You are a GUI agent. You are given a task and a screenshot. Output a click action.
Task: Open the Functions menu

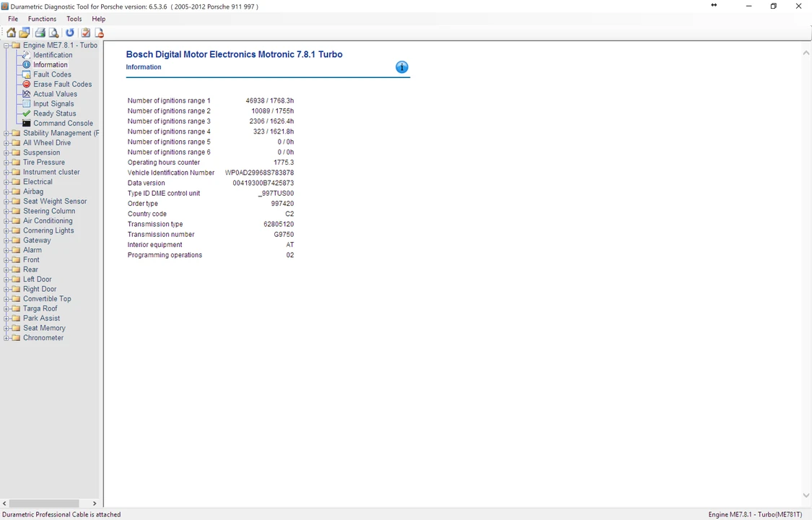pos(42,19)
